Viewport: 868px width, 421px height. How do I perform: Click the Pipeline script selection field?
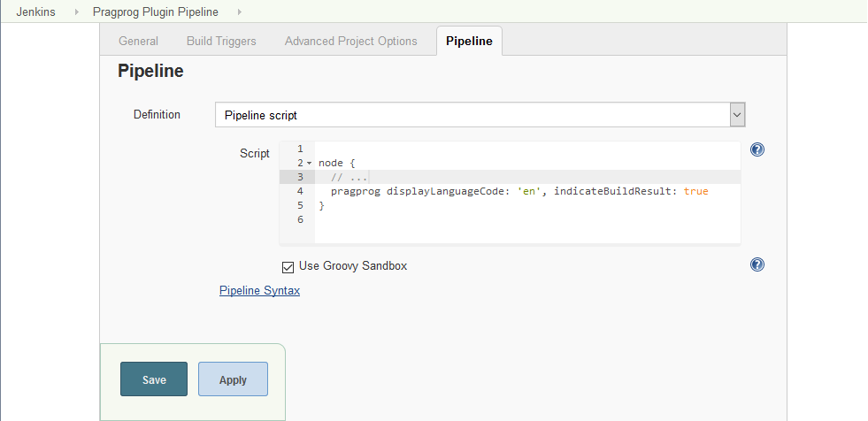(471, 115)
